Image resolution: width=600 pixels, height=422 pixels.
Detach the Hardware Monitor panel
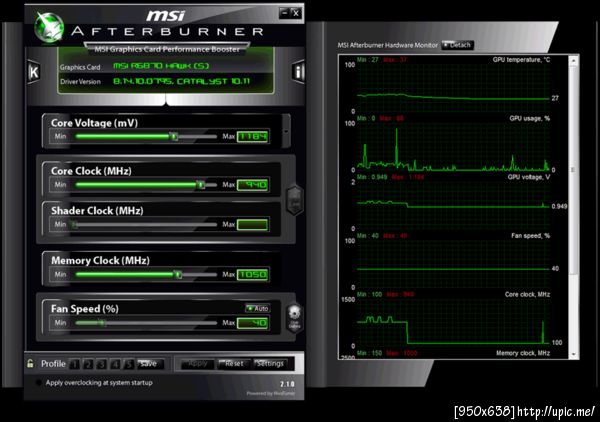457,45
